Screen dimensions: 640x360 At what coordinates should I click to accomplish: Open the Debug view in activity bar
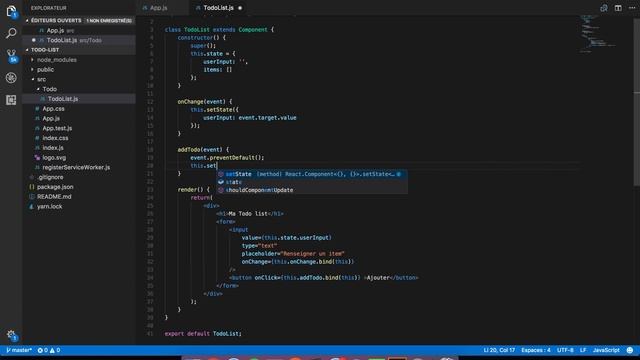coord(11,78)
